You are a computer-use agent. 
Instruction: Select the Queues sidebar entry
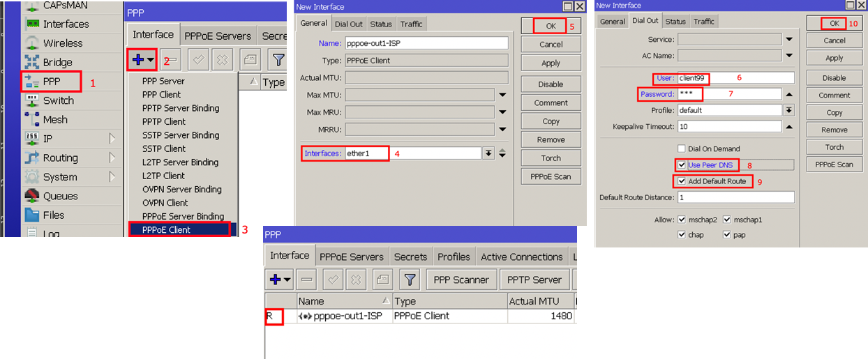point(59,196)
